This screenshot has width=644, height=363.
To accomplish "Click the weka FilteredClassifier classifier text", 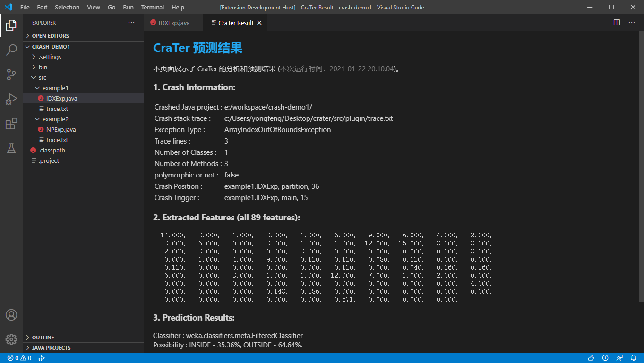I will 244,336.
